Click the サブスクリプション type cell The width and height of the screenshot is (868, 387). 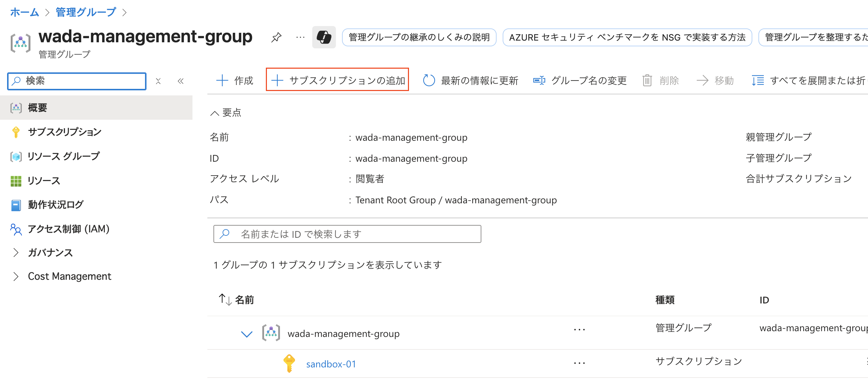699,361
